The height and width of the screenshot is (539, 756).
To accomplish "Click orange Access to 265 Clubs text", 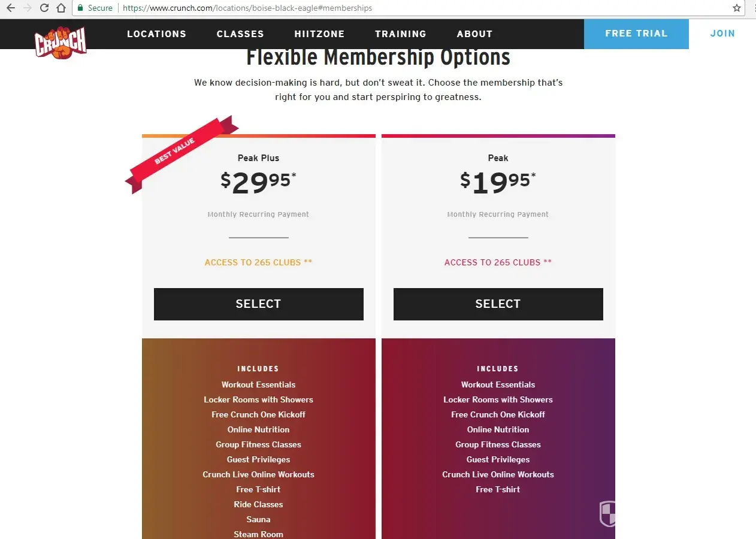I will coord(258,262).
